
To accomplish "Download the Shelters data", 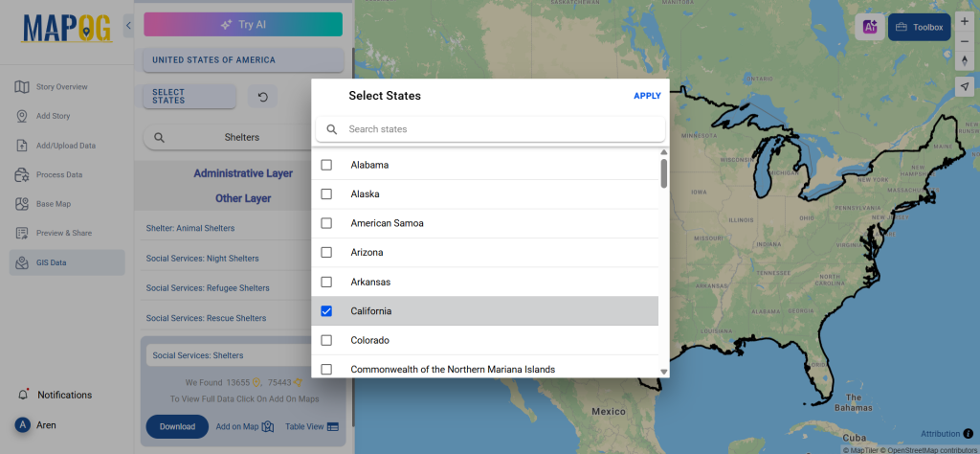I will [177, 426].
